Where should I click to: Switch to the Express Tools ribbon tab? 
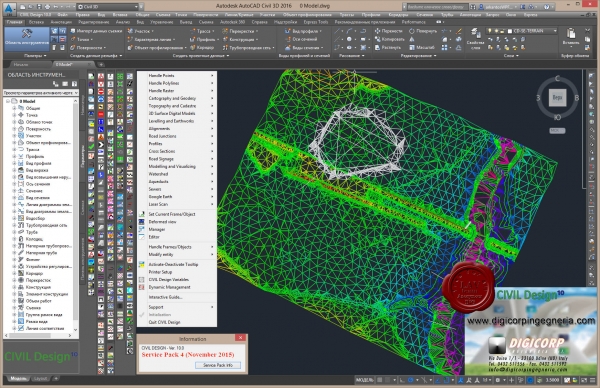click(x=316, y=22)
